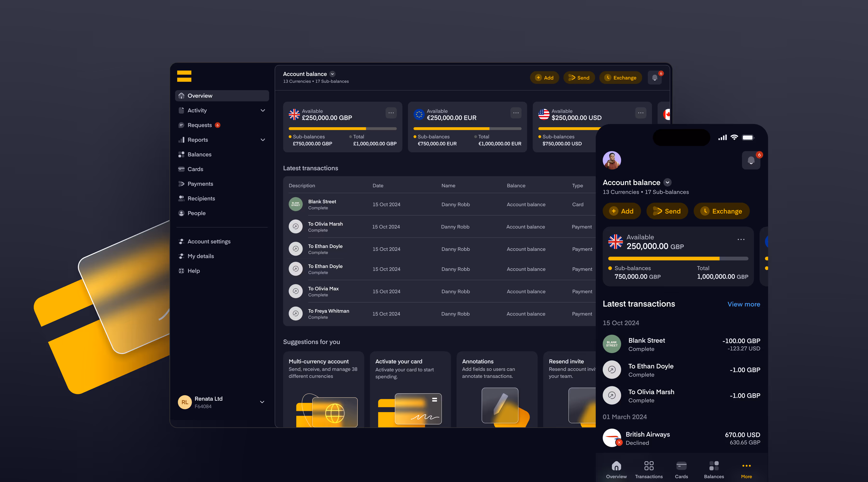Viewport: 868px width, 482px height.
Task: Click the desktop notification bell icon
Action: (654, 78)
